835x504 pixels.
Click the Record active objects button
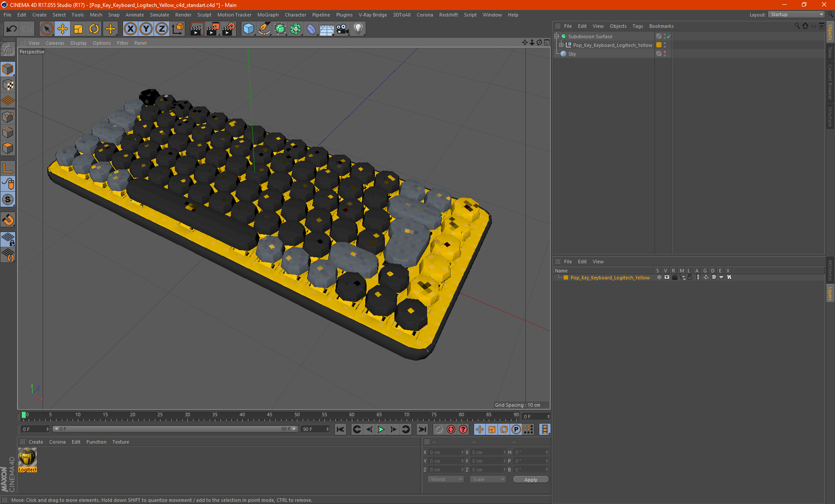pyautogui.click(x=439, y=429)
